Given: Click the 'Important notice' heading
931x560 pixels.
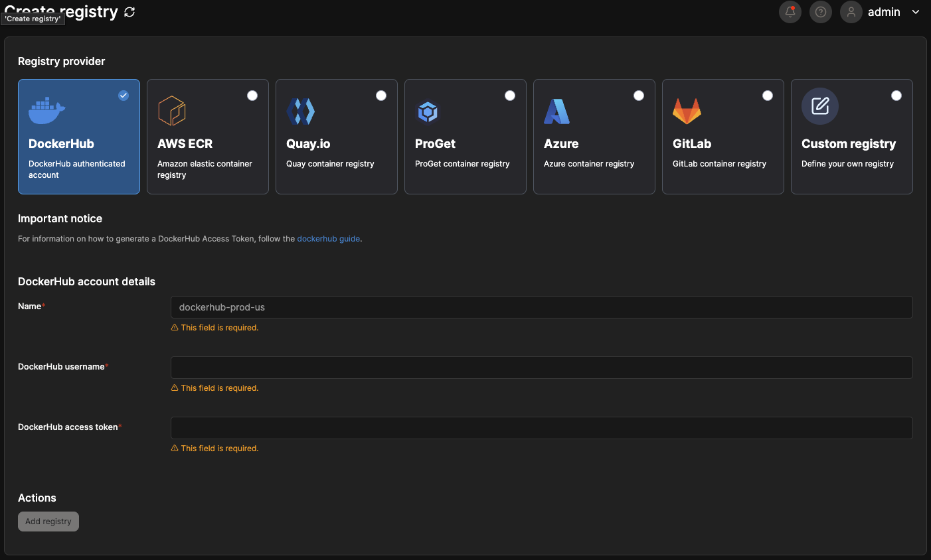Looking at the screenshot, I should point(60,219).
